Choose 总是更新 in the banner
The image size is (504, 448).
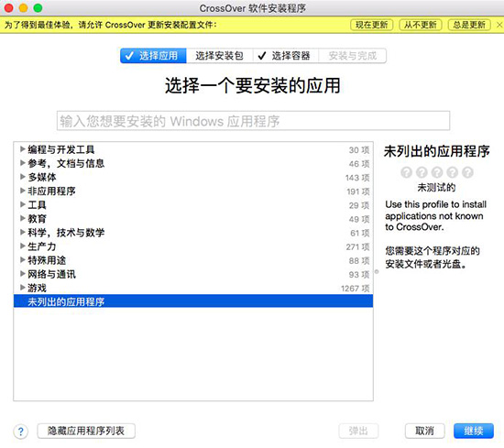469,25
